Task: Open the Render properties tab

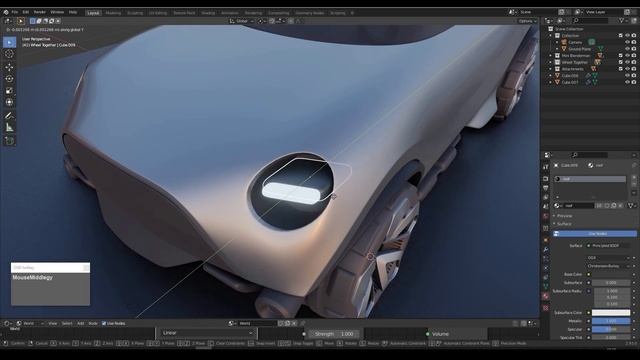Action: pyautogui.click(x=546, y=179)
